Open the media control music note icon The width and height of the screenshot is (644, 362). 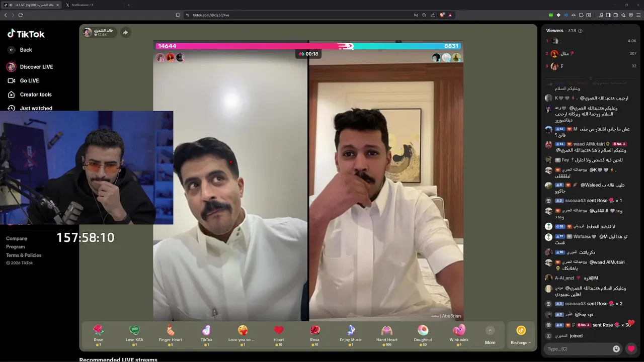(x=601, y=15)
